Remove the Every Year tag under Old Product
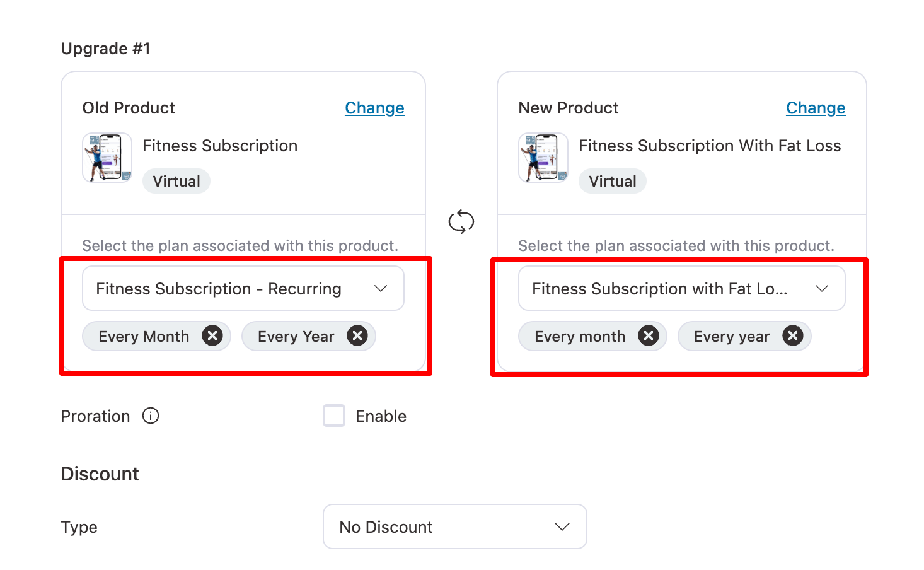The height and width of the screenshot is (570, 924). (357, 336)
